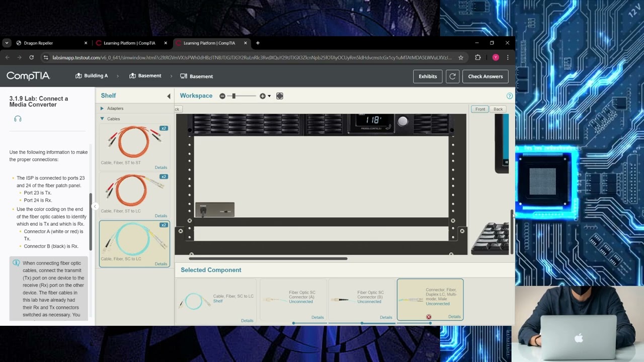Image resolution: width=644 pixels, height=362 pixels.
Task: View site information icon in address bar
Action: point(46,58)
